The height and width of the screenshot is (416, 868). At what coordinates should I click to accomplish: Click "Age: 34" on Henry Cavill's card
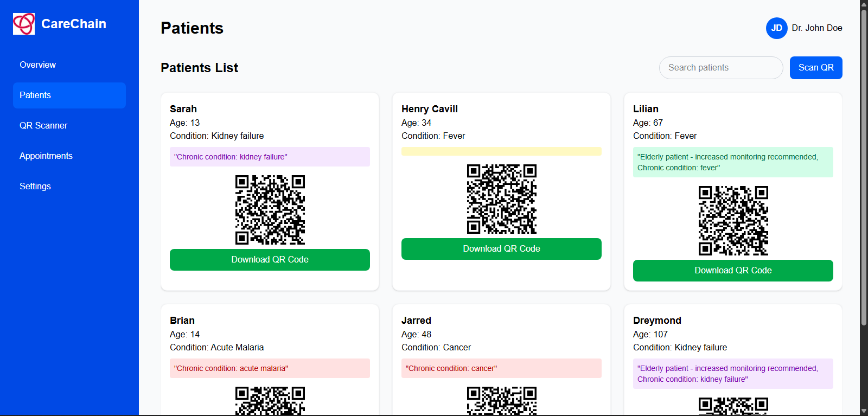[417, 123]
